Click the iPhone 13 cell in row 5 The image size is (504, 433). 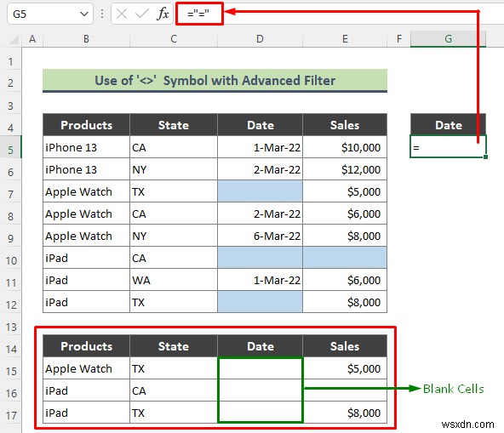[87, 147]
